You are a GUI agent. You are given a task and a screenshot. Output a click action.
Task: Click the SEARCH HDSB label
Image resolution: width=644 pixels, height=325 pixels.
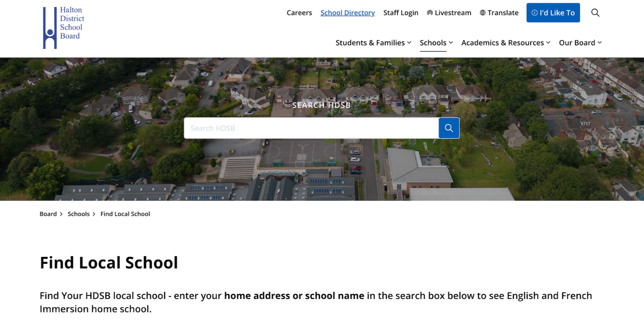click(x=322, y=105)
